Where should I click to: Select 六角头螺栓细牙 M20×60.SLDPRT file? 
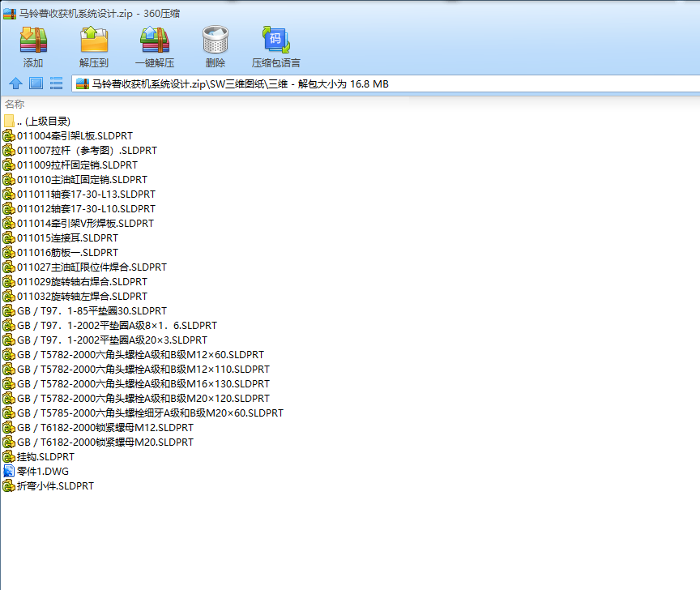pyautogui.click(x=143, y=413)
